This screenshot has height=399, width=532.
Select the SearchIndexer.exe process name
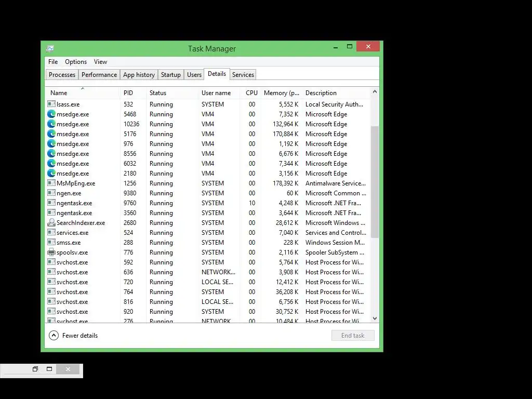point(81,222)
